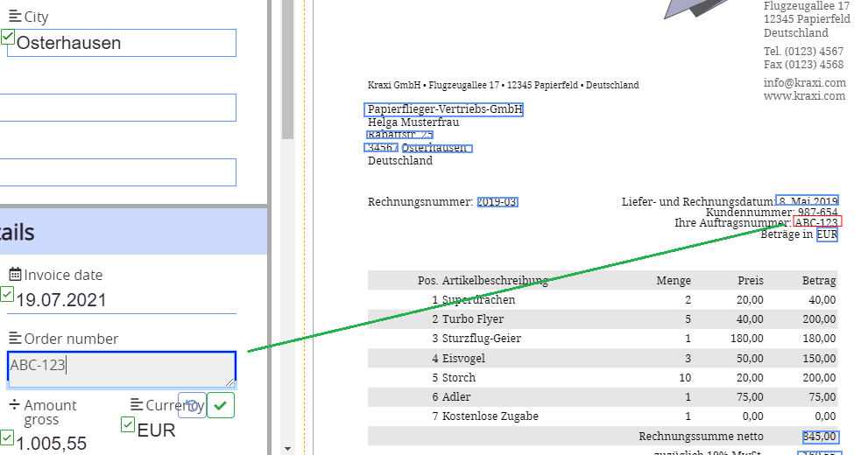868x455 pixels.
Task: Click the text-field icon beside City label
Action: pos(16,16)
